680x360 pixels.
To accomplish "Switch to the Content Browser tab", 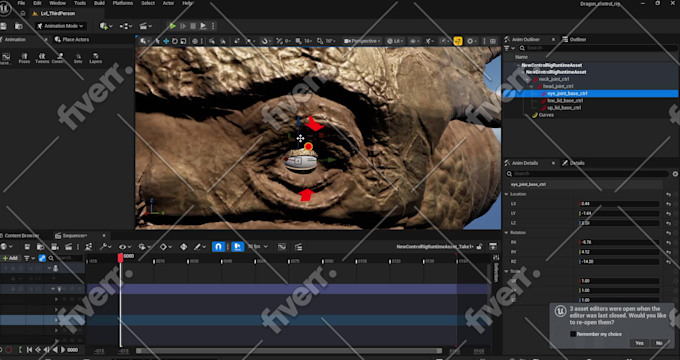I will 20,236.
